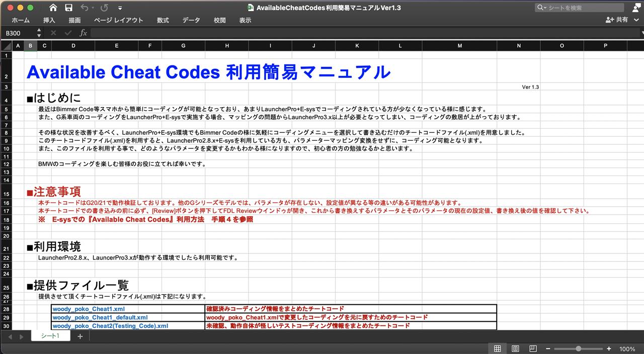Click the line BMWのコーディングを楽しむ皆様
644x354 pixels.
point(122,164)
